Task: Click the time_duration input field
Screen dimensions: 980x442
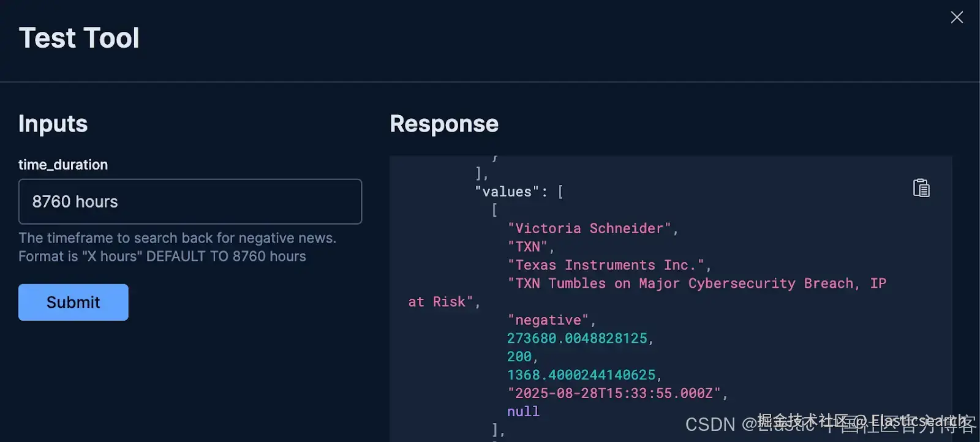Action: pos(190,201)
